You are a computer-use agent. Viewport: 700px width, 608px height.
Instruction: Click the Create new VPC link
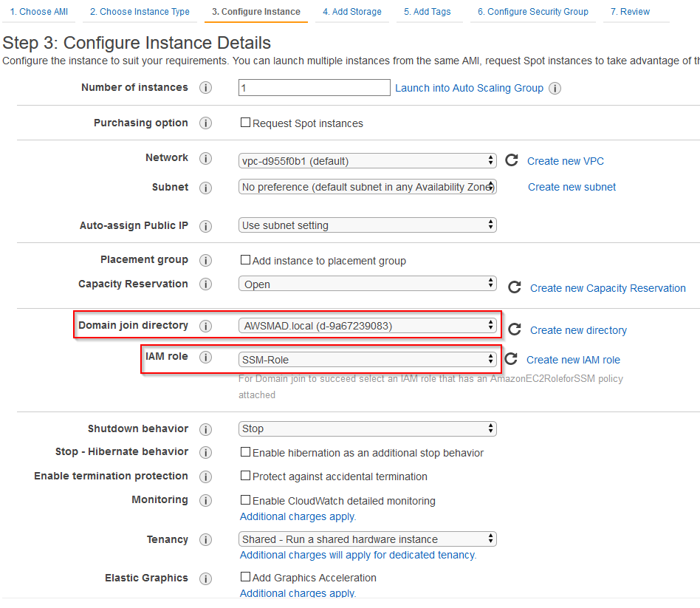pos(565,160)
